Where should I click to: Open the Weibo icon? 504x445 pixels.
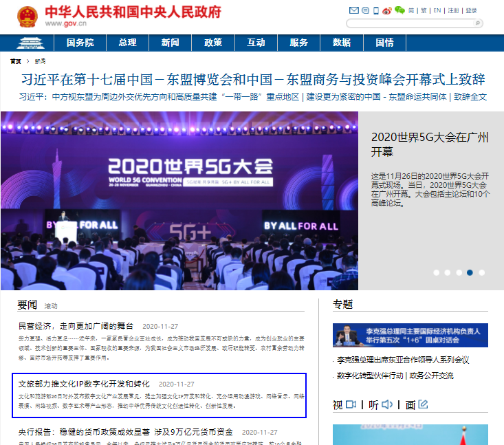[x=387, y=10]
